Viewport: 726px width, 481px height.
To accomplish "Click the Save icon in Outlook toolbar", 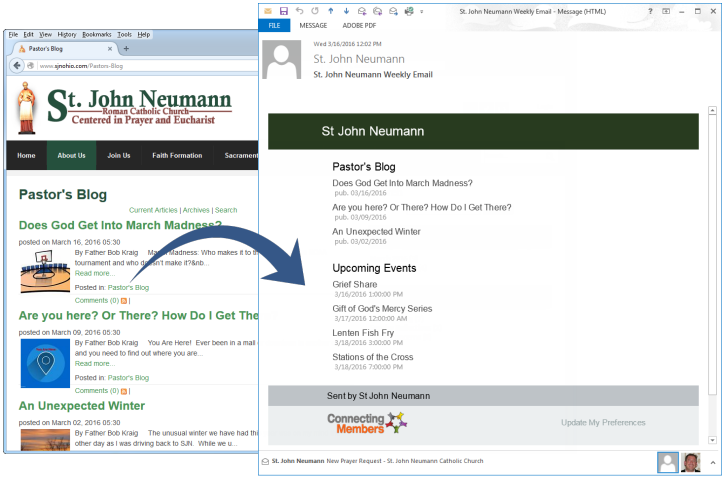I will (x=284, y=11).
